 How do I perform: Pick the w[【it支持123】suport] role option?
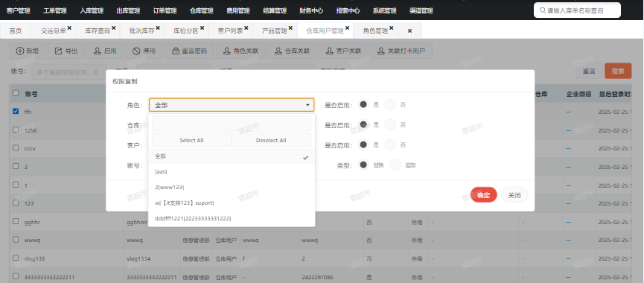click(232, 203)
